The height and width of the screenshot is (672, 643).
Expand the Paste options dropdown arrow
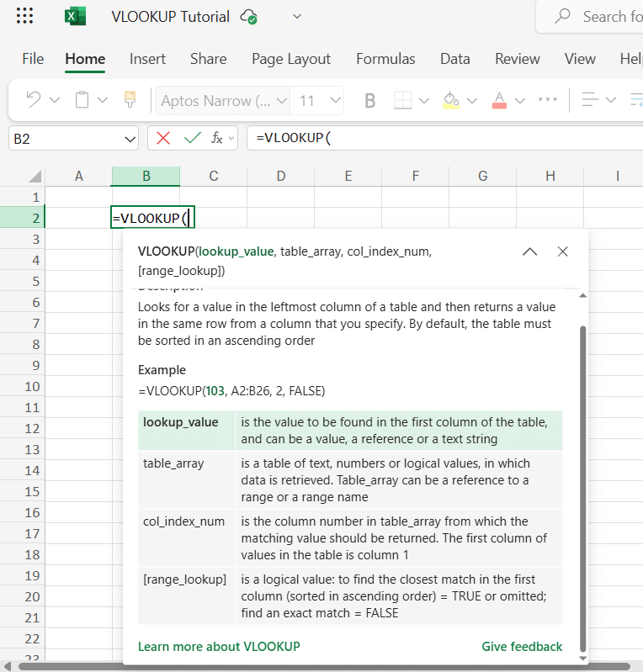point(103,100)
